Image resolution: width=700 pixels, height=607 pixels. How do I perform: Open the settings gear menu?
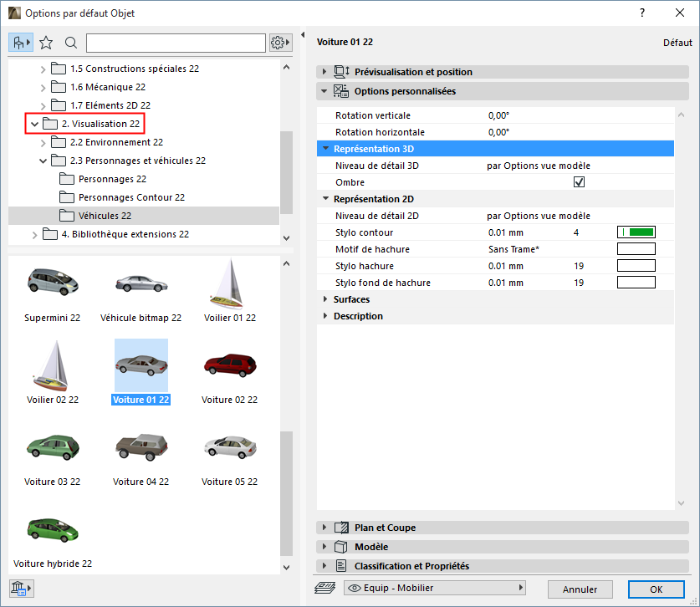coord(279,42)
